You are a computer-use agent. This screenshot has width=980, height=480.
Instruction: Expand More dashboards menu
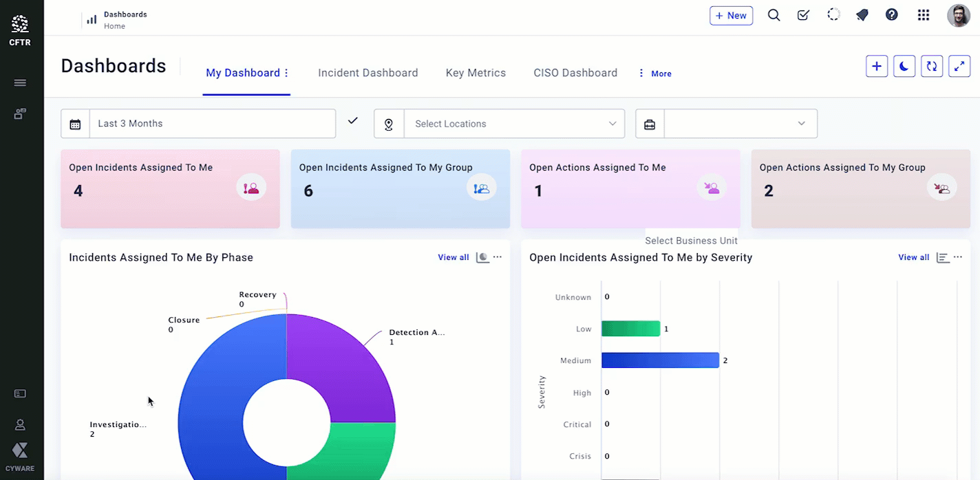point(654,74)
